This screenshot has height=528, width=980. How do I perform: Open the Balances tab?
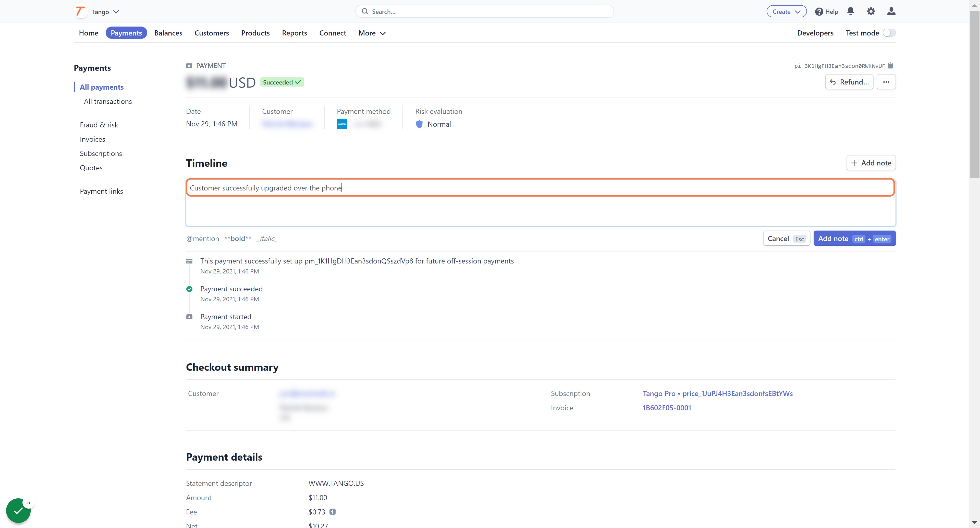coord(168,33)
